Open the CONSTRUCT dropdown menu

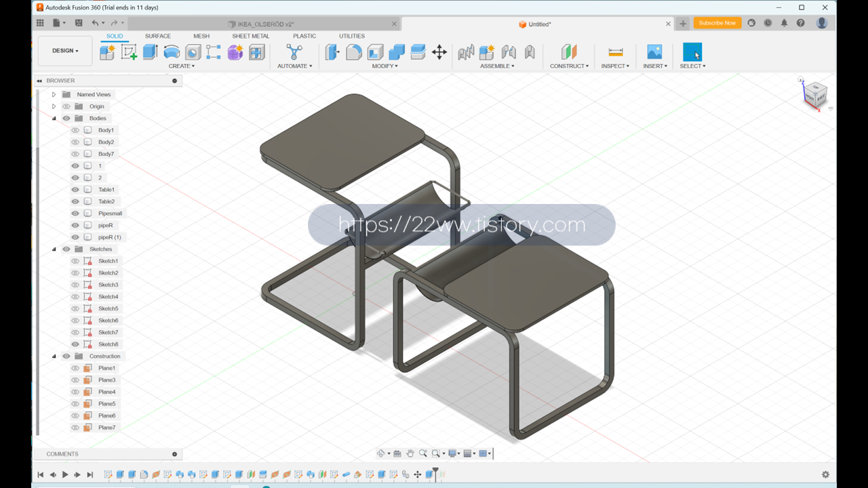tap(569, 66)
